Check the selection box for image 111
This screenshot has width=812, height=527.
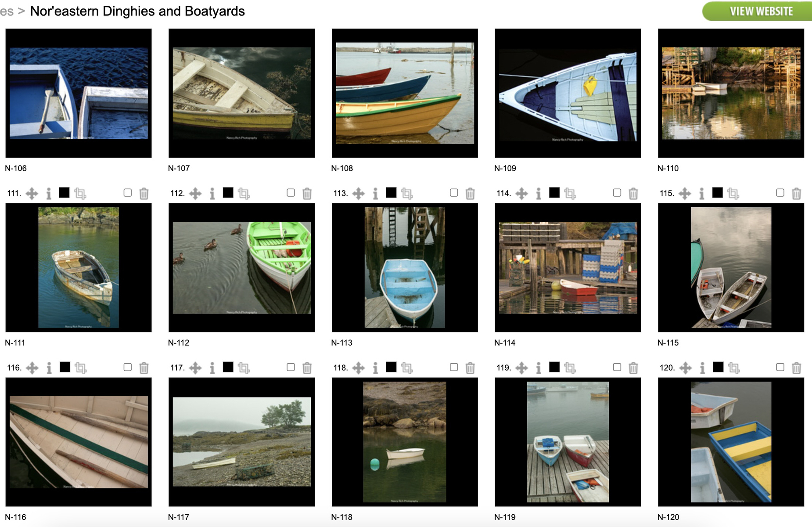tap(128, 192)
